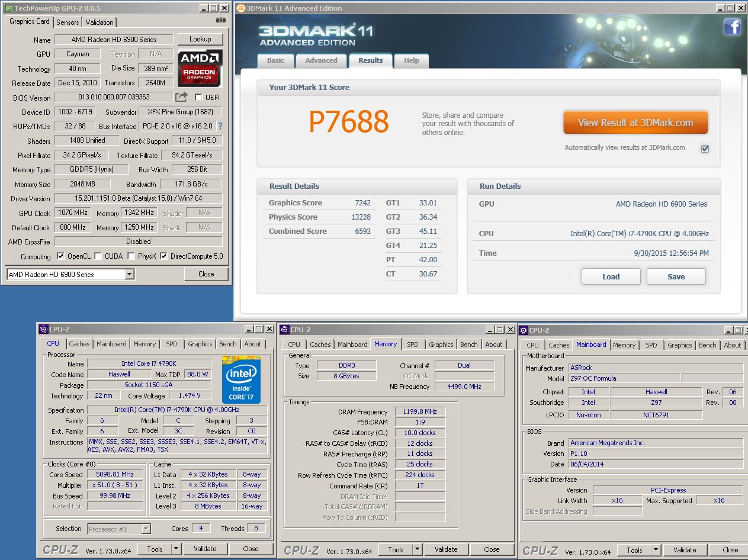The image size is (748, 560).
Task: Open the Processor #1 selection dropdown
Action: coord(146,529)
